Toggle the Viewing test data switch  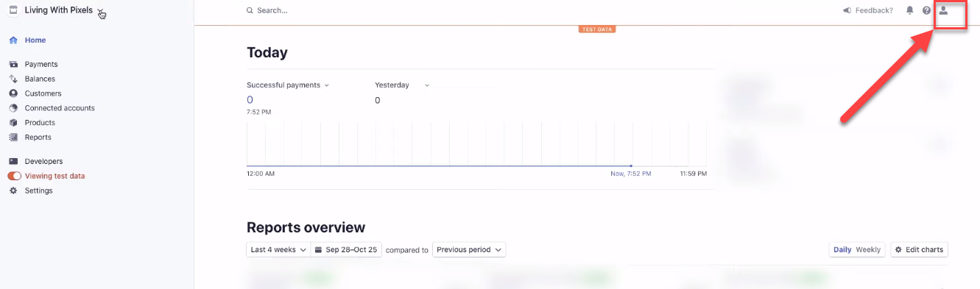14,176
